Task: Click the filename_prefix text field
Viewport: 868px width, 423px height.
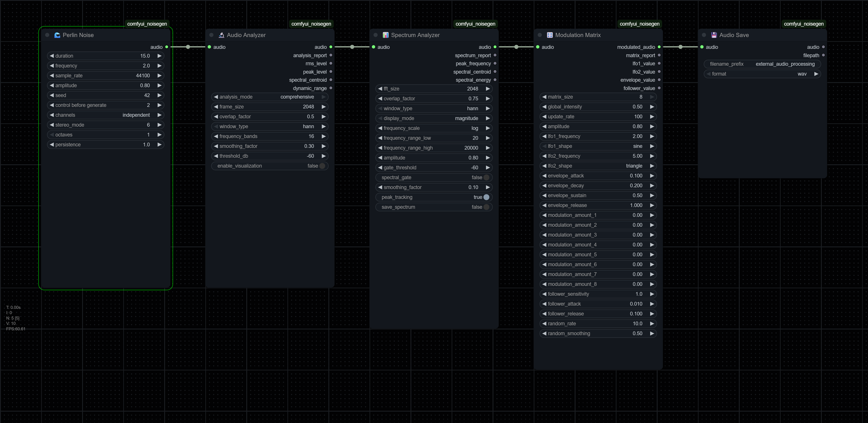Action: point(762,64)
